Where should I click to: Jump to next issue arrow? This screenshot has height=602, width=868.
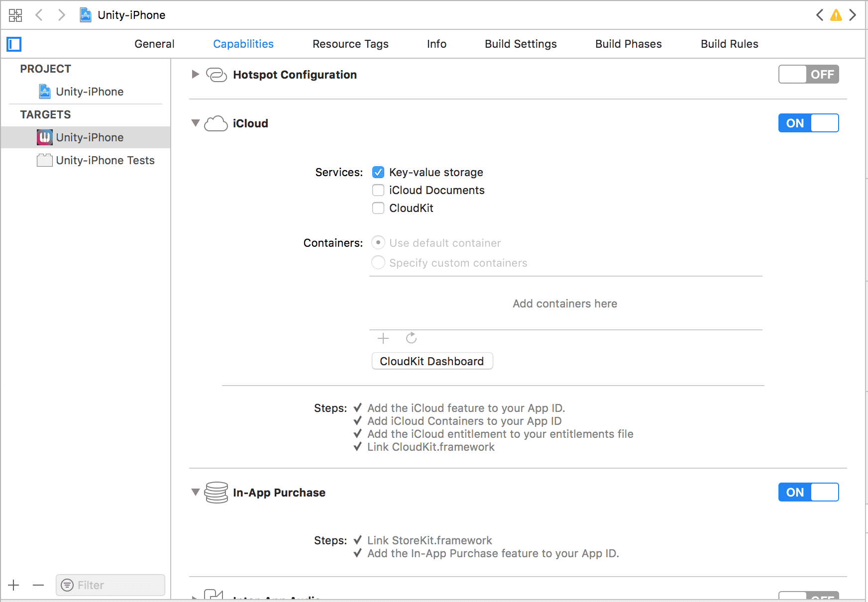(853, 15)
